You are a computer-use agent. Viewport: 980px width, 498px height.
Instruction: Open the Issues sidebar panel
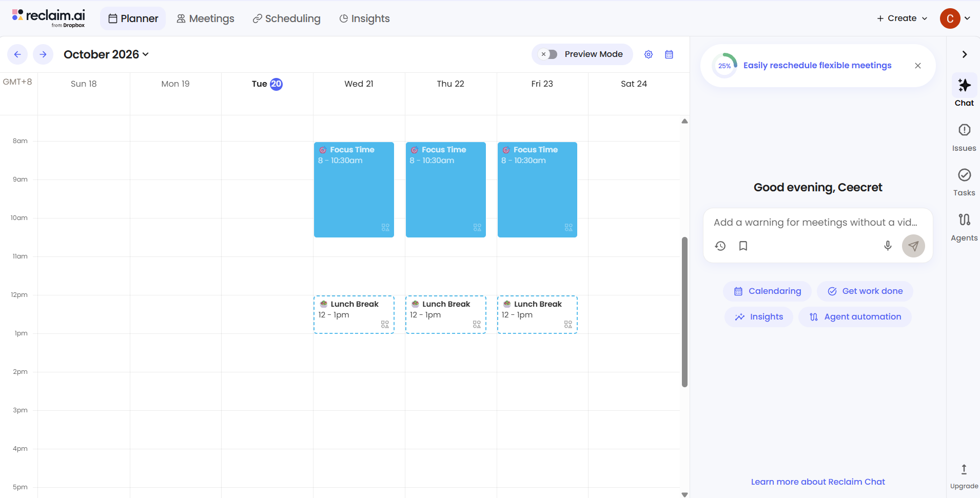coord(964,137)
